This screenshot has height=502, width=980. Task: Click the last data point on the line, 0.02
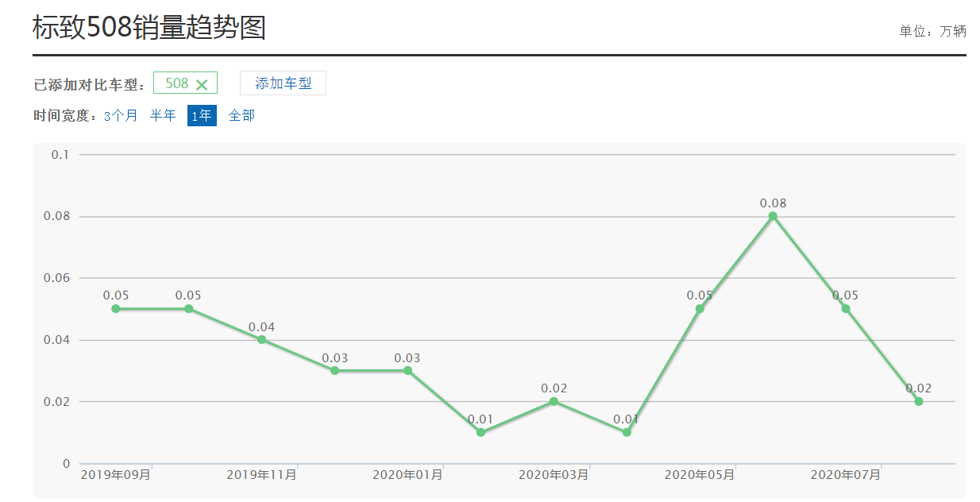coord(919,402)
